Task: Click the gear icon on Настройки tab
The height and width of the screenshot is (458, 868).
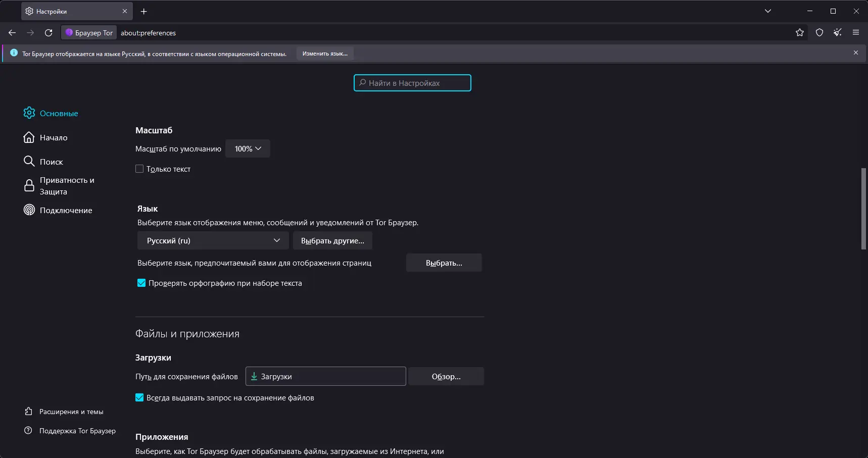Action: [29, 11]
